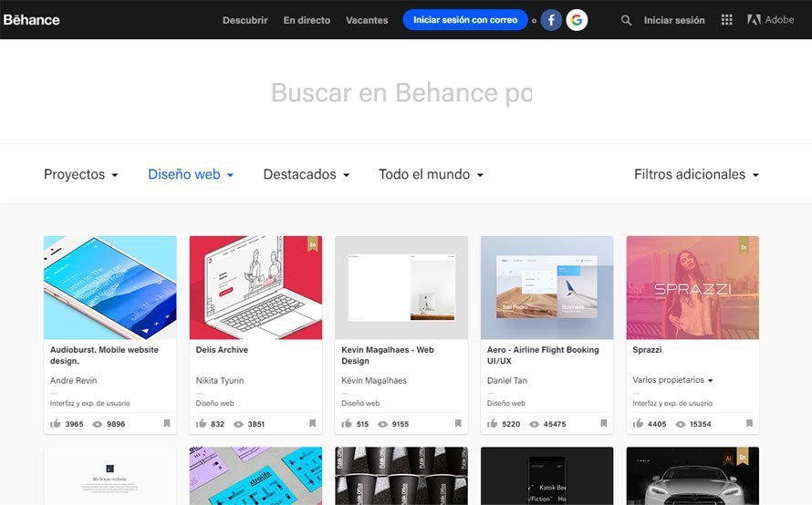This screenshot has height=505, width=812.
Task: Click the views eye icon on Audioburst
Action: (x=98, y=424)
